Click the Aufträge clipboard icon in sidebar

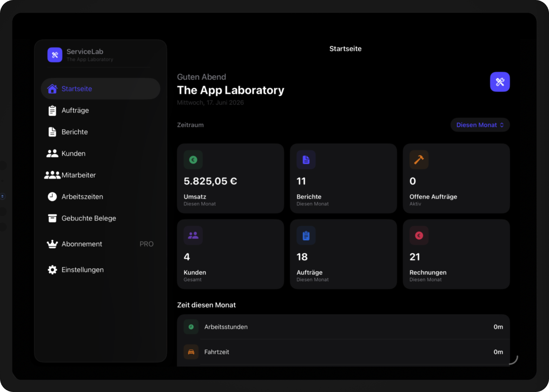tap(52, 110)
